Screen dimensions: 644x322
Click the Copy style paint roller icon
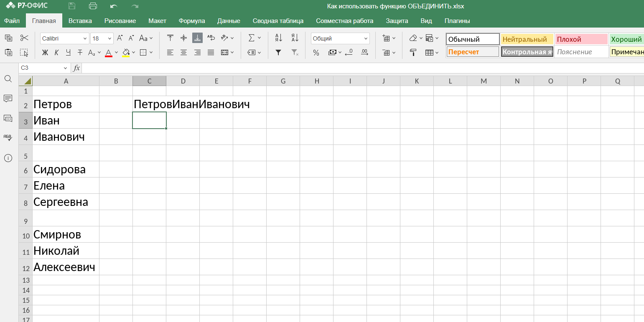point(413,53)
